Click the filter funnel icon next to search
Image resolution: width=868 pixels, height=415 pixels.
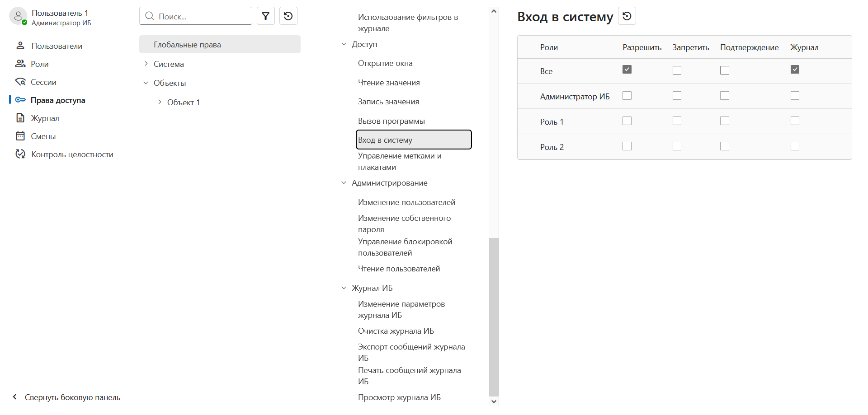tap(266, 16)
